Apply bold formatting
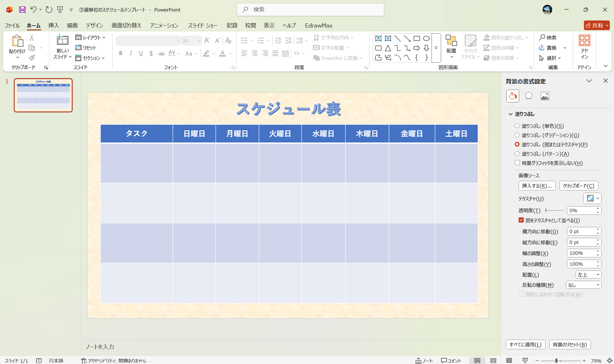This screenshot has width=614, height=364. coord(121,53)
